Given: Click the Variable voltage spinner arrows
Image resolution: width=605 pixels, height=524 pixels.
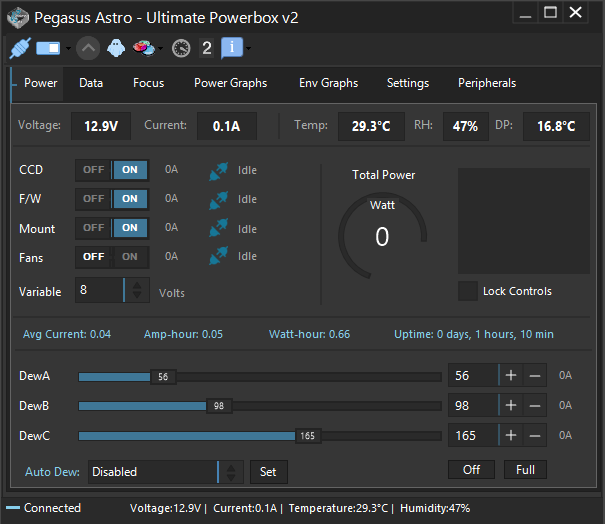Looking at the screenshot, I should 137,290.
